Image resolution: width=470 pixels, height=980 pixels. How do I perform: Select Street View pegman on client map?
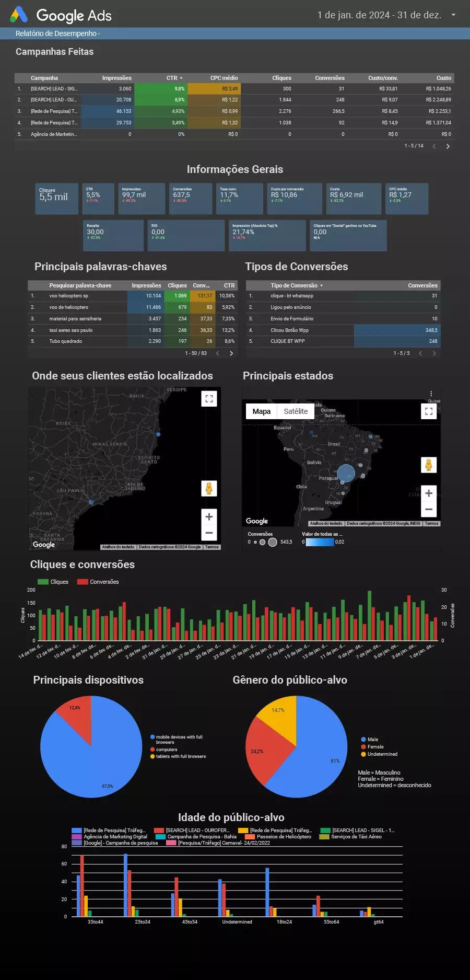[x=209, y=489]
